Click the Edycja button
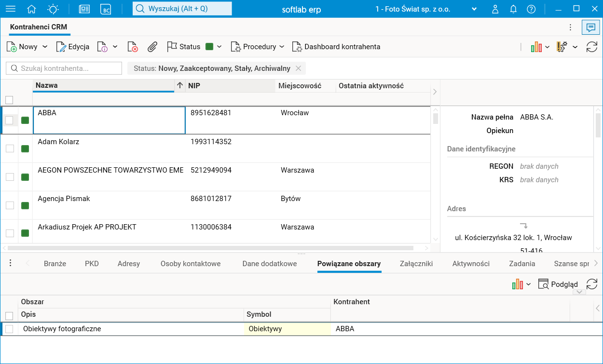 73,47
